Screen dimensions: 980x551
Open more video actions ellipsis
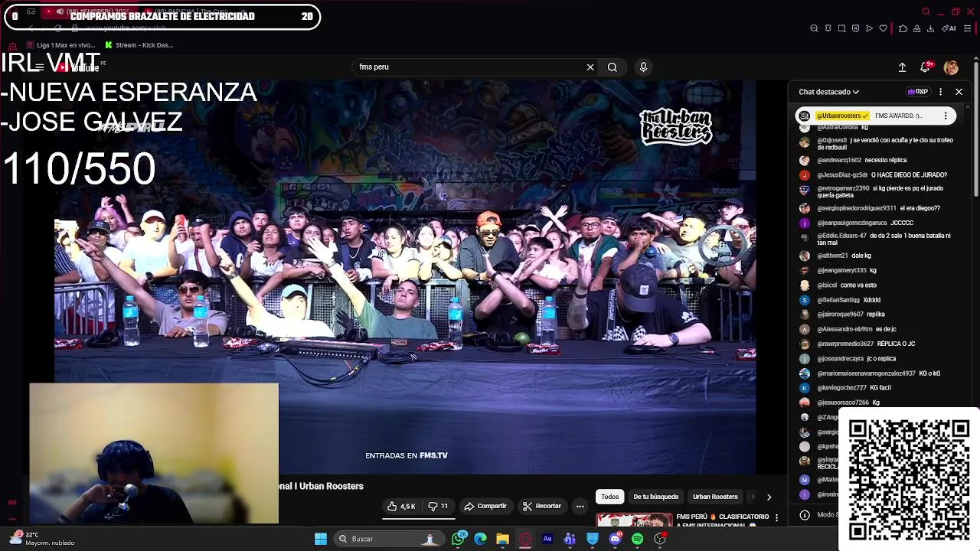tap(580, 506)
